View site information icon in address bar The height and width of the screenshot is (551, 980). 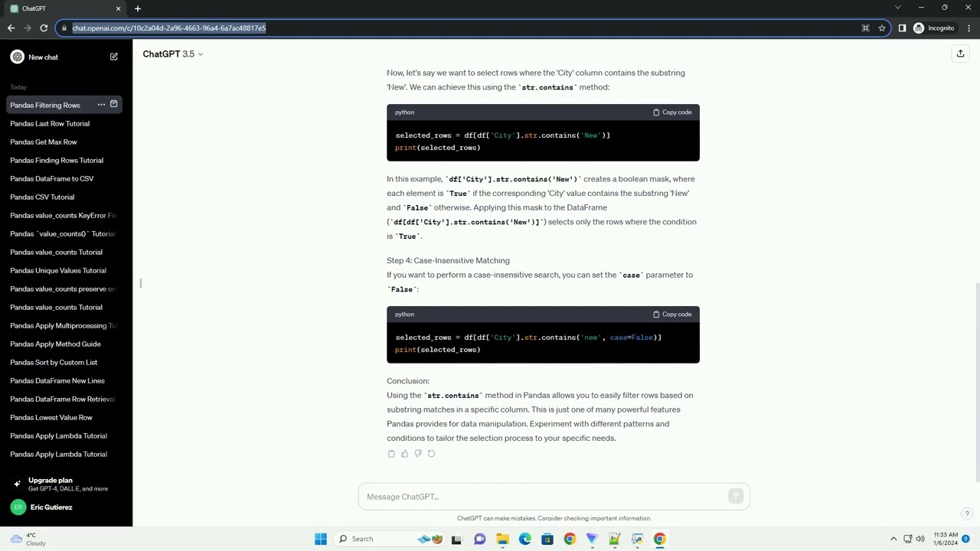pyautogui.click(x=63, y=28)
